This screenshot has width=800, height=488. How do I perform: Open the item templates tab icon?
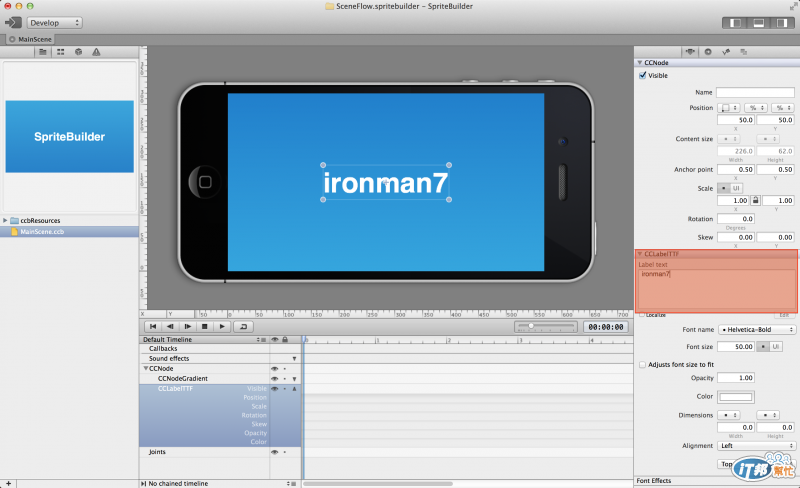[x=744, y=52]
